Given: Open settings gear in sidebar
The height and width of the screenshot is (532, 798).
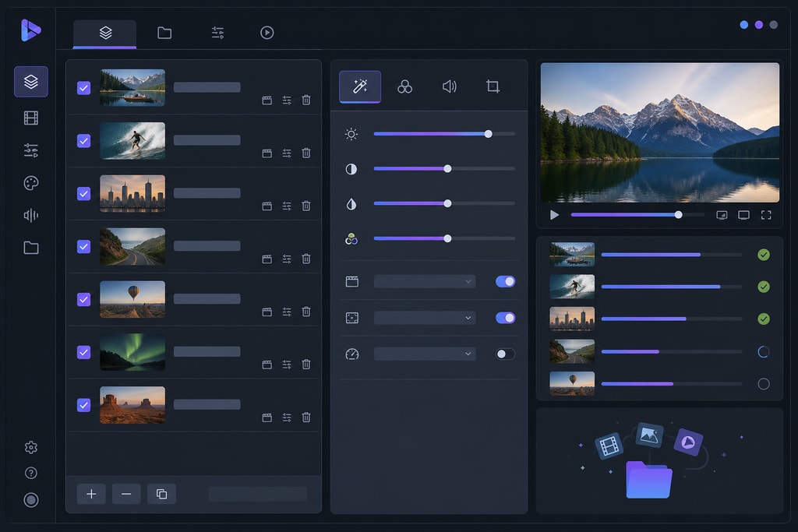Looking at the screenshot, I should point(31,447).
